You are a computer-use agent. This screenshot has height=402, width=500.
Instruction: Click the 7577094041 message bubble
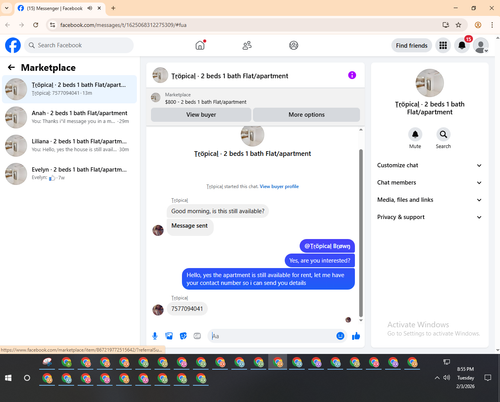click(187, 309)
